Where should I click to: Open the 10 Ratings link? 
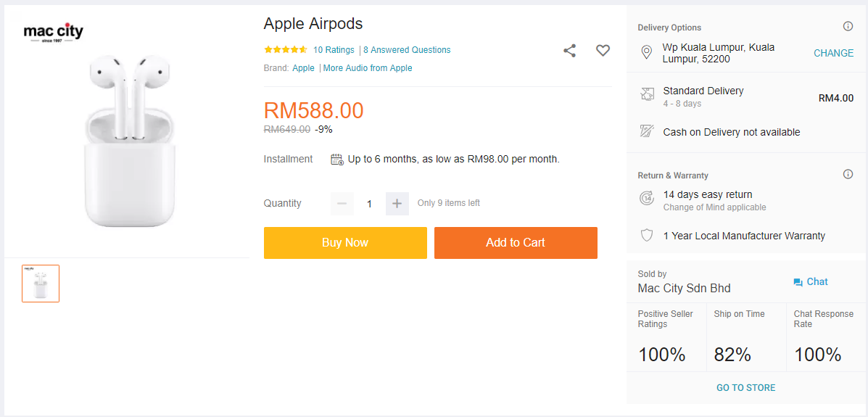(334, 50)
